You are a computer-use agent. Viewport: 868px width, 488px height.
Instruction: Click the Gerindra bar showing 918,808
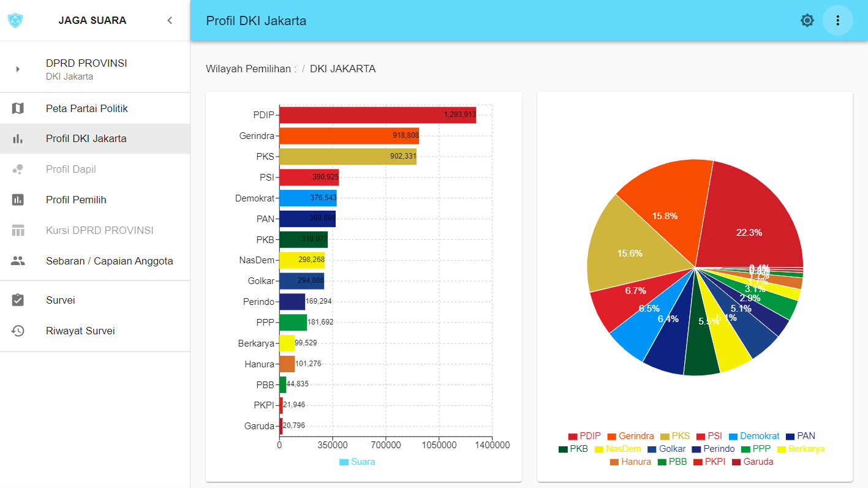click(349, 135)
